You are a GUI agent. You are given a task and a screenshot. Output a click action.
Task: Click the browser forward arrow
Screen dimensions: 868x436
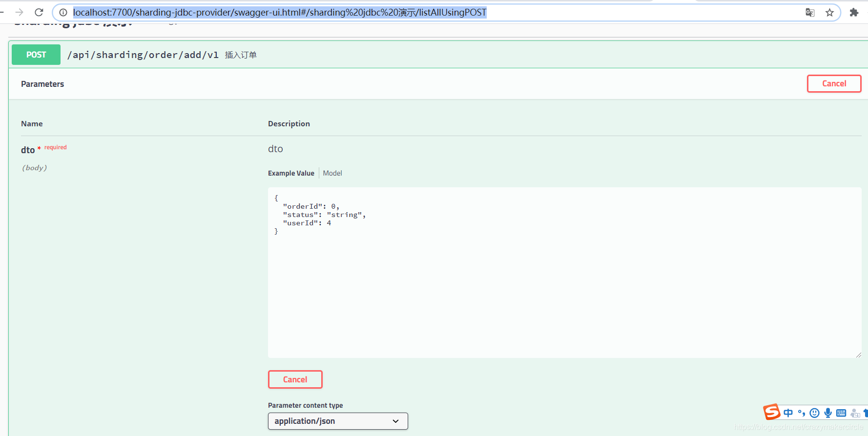point(20,12)
